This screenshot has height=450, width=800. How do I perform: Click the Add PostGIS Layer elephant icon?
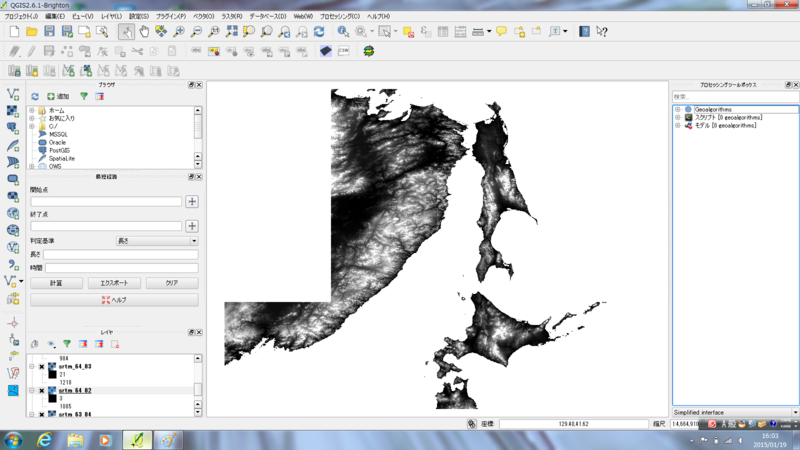pyautogui.click(x=13, y=128)
